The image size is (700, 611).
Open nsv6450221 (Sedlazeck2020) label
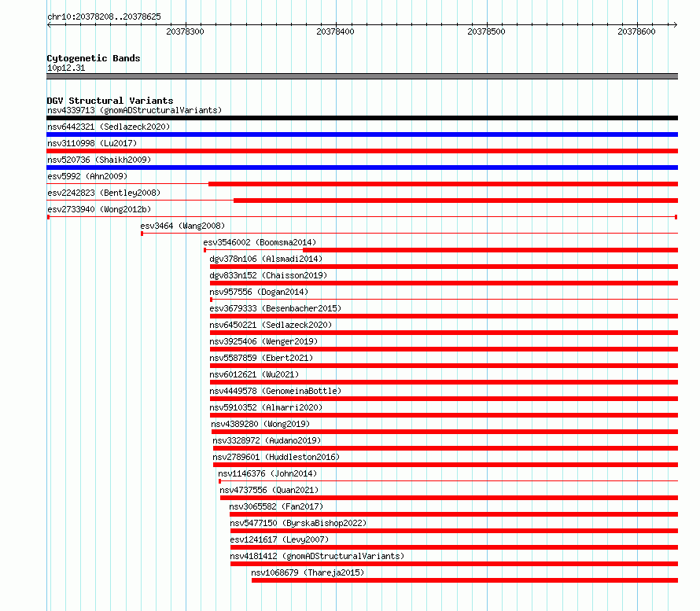point(271,325)
